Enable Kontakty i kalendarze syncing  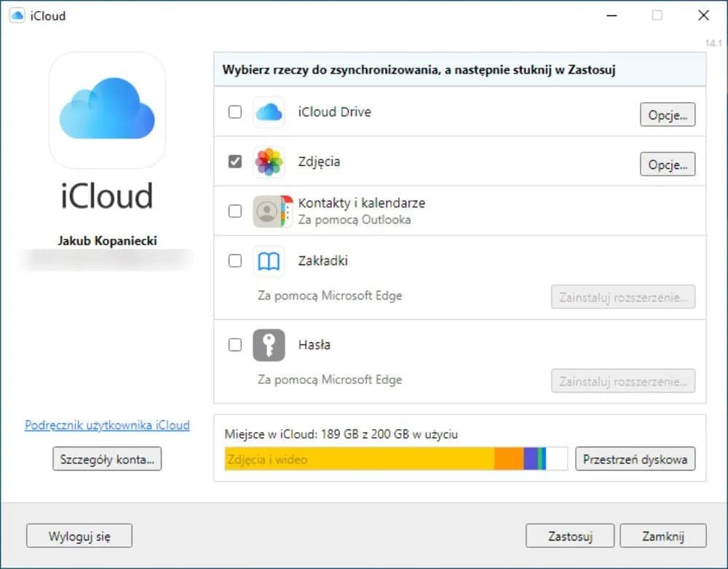point(234,211)
